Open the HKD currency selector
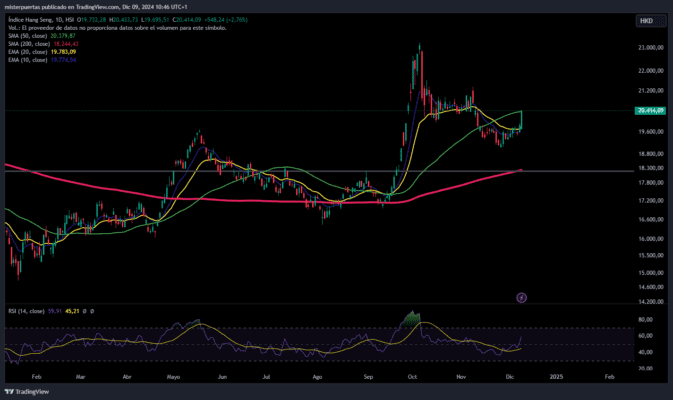 (x=646, y=21)
